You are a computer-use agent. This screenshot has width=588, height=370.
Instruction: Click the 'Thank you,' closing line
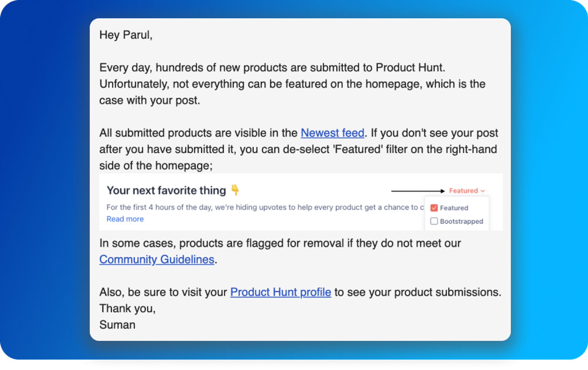(x=127, y=309)
